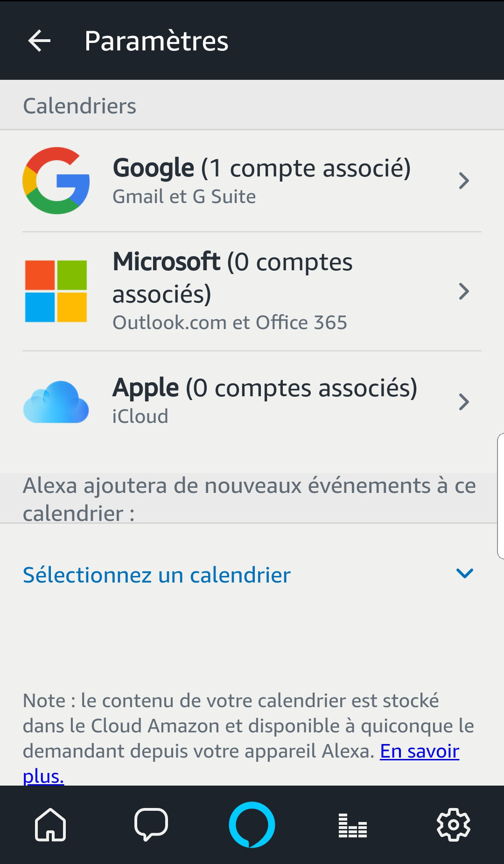The width and height of the screenshot is (504, 864).
Task: Tap the Alexa ring icon
Action: click(x=252, y=824)
